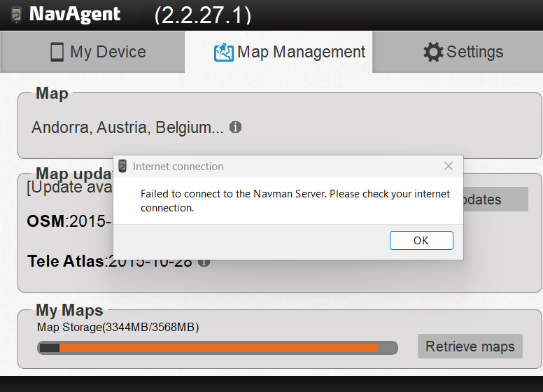The height and width of the screenshot is (392, 543).
Task: Click the gear icon beside Settings
Action: (433, 52)
